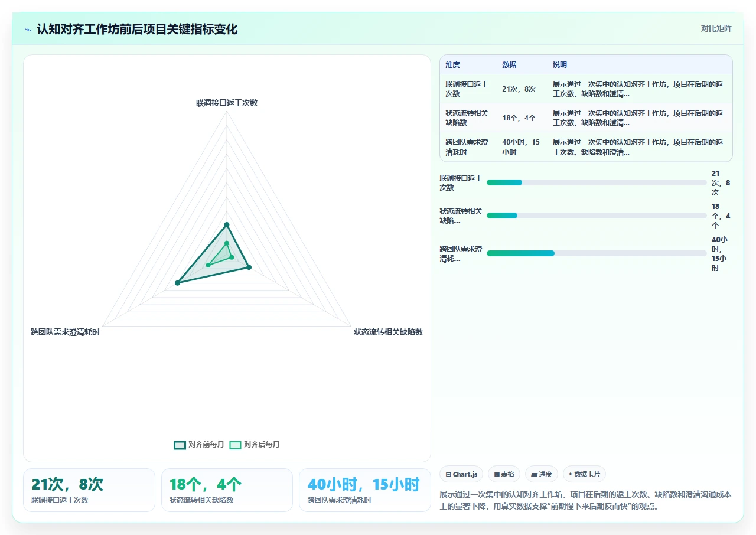Open the 21次，8次 data card

[89, 490]
